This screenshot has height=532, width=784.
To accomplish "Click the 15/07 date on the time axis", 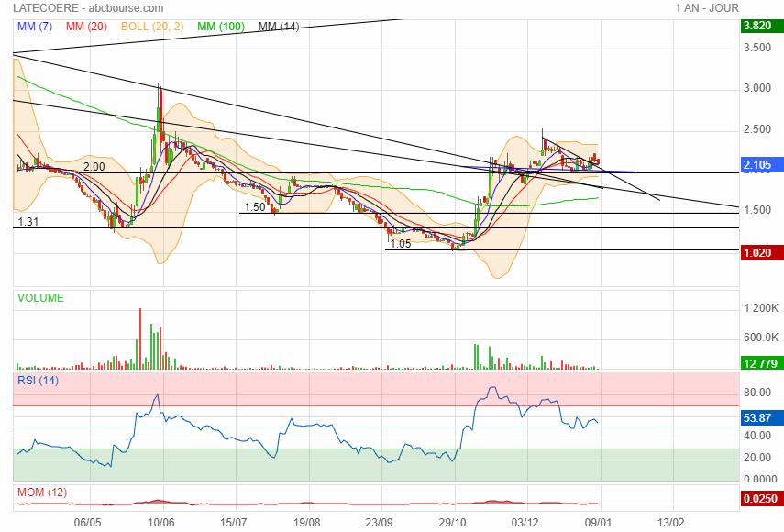I will tap(234, 523).
